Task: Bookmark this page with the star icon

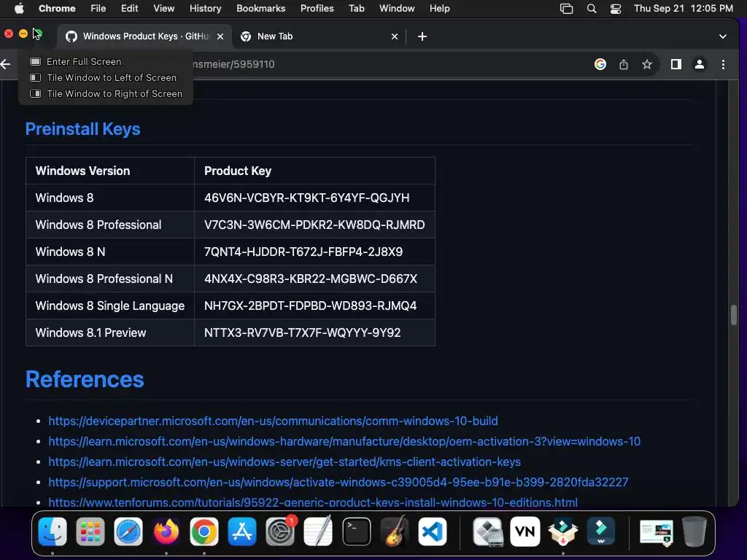Action: (646, 64)
